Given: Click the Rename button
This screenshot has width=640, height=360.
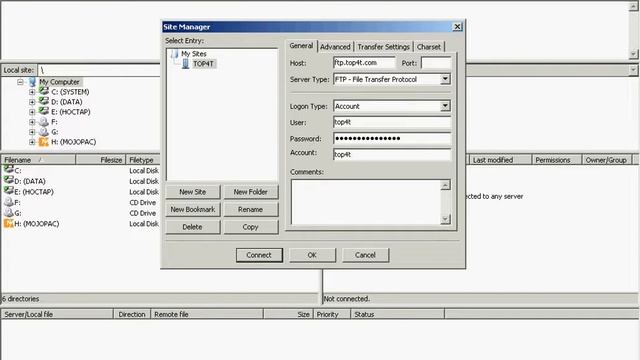Looking at the screenshot, I should (251, 209).
